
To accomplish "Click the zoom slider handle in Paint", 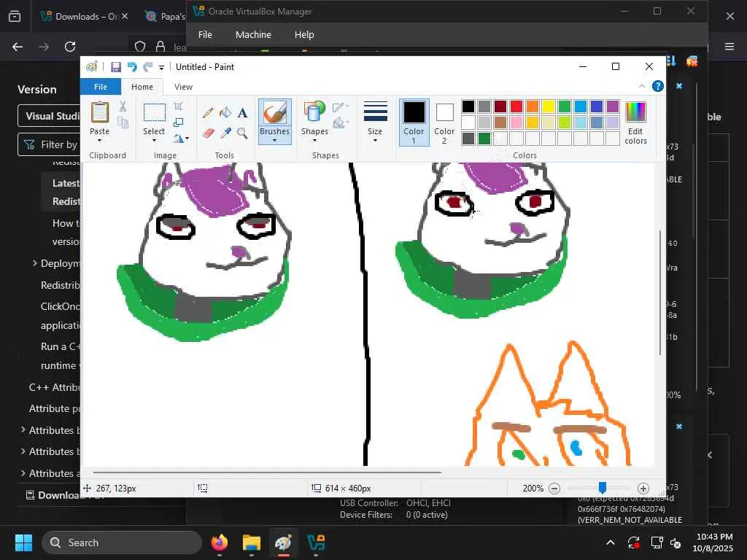I will click(x=602, y=488).
